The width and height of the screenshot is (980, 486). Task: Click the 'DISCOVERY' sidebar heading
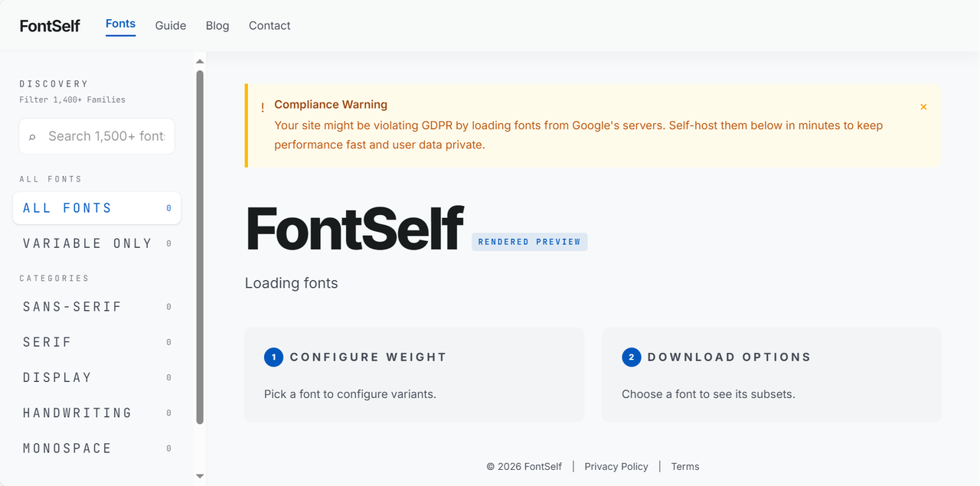[x=54, y=84]
